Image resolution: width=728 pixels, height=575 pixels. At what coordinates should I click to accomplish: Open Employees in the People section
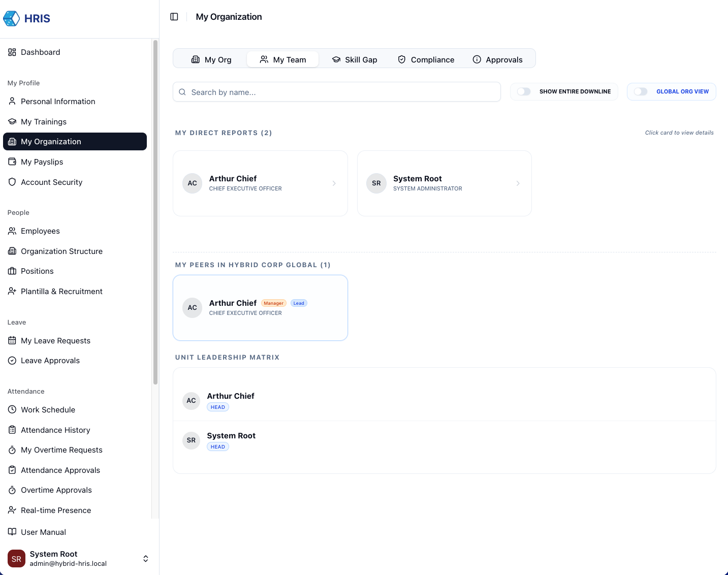[40, 231]
